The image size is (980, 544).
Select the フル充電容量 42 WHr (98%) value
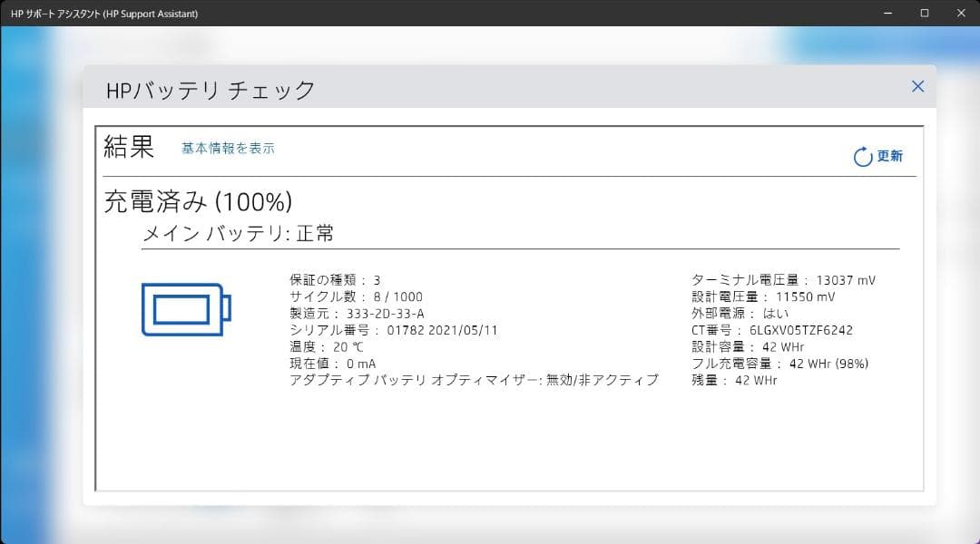(780, 363)
